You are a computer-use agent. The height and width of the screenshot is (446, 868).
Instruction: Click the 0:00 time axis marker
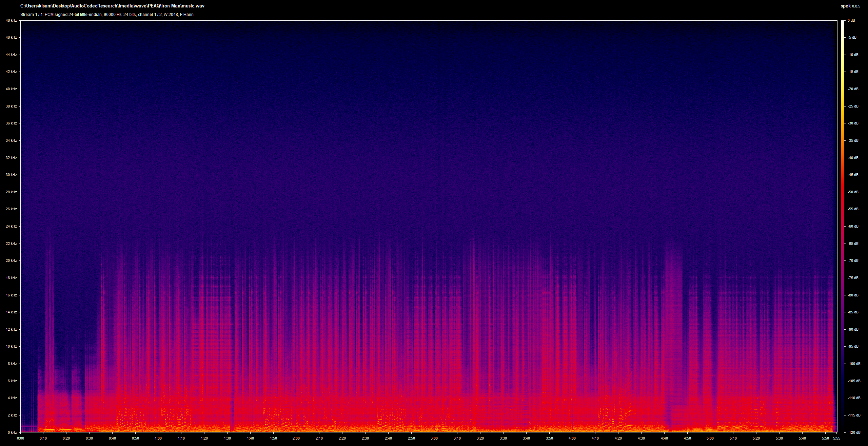[x=20, y=438]
